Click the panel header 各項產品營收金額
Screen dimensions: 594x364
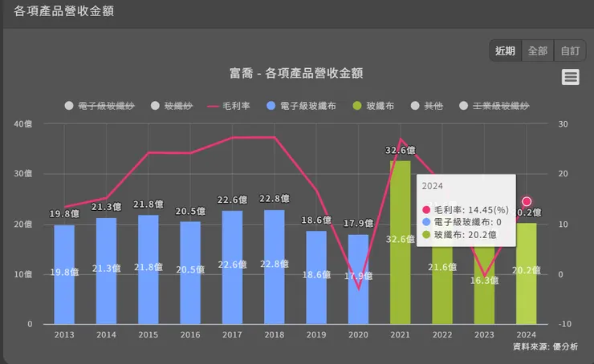click(x=63, y=11)
